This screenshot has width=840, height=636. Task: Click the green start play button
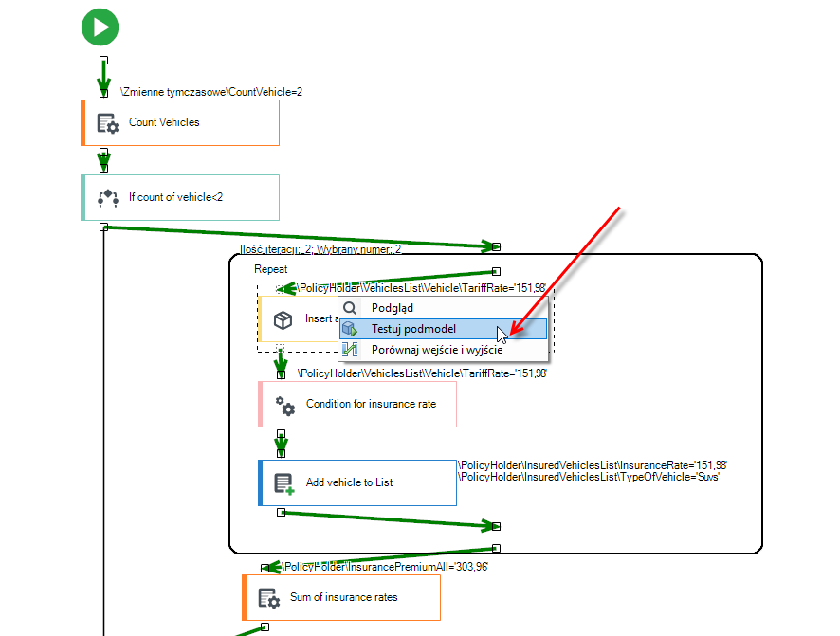tap(100, 27)
